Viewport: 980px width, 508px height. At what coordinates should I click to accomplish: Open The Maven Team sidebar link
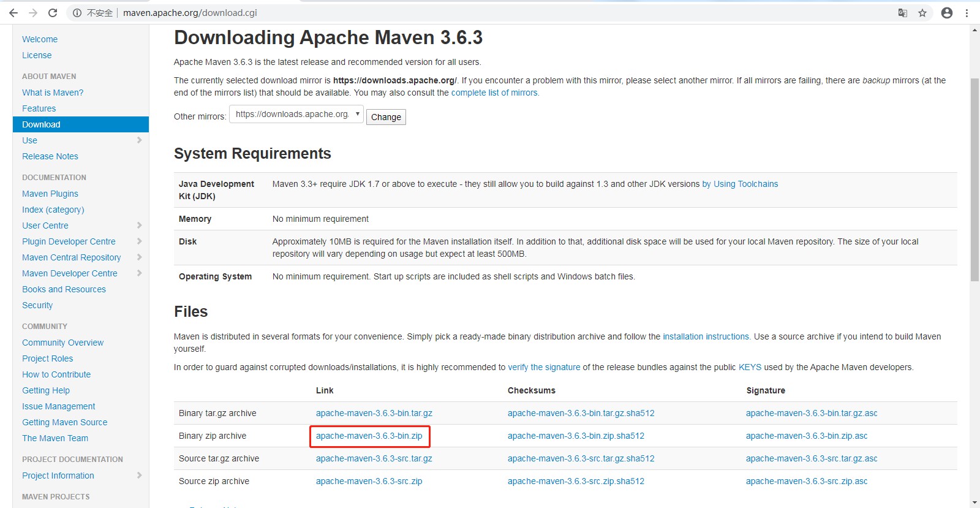point(55,438)
